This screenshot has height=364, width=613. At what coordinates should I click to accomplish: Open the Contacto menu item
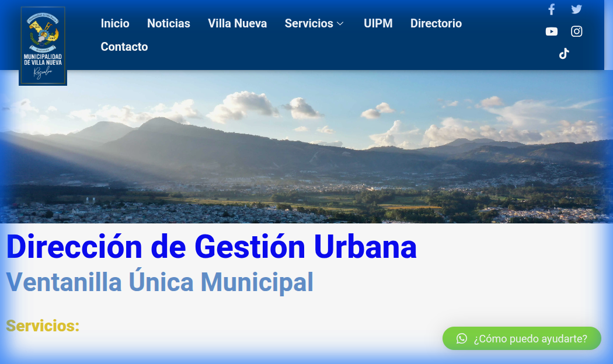click(124, 47)
